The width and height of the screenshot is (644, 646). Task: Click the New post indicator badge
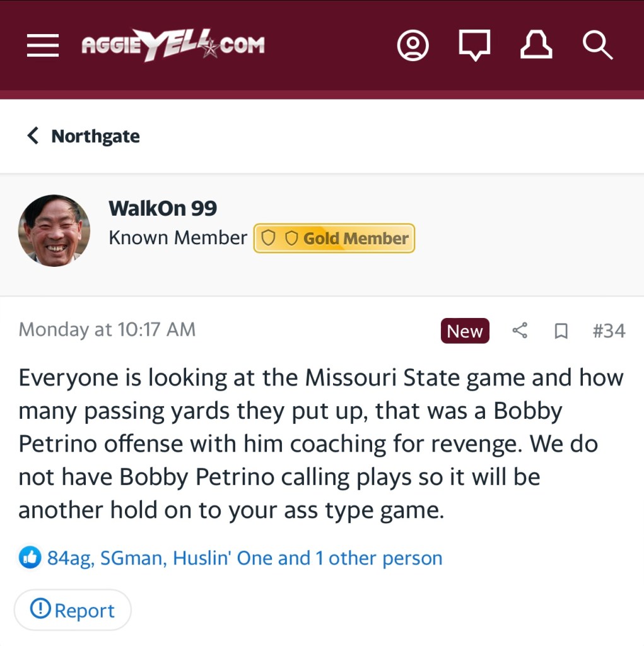click(x=465, y=331)
